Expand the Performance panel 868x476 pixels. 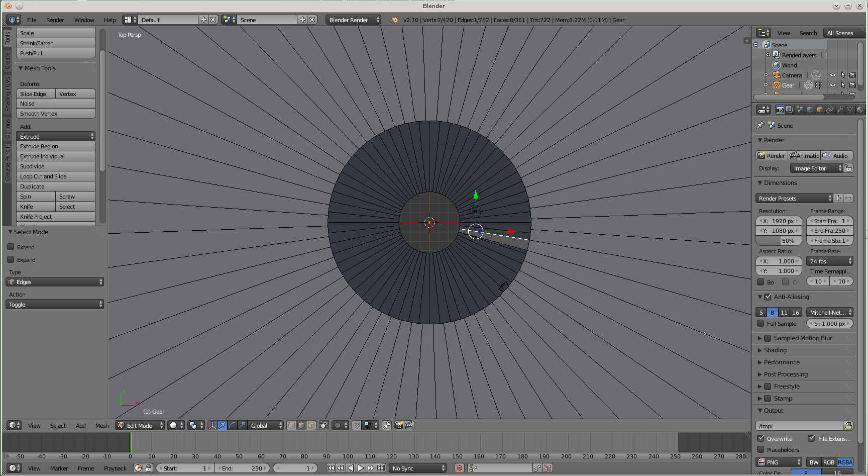782,362
